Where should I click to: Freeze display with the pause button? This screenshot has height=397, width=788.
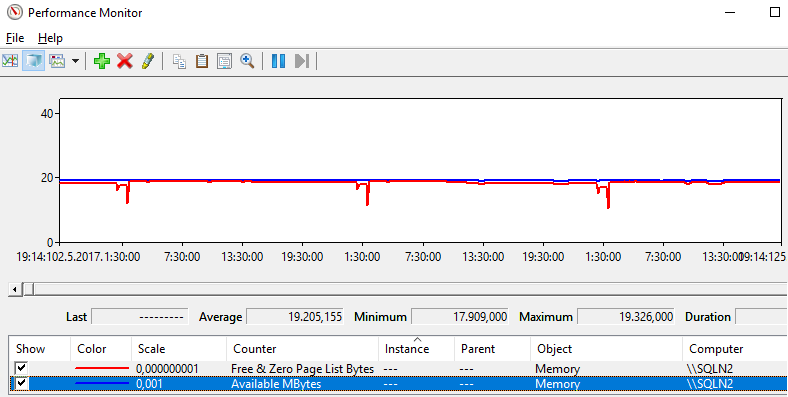[278, 61]
